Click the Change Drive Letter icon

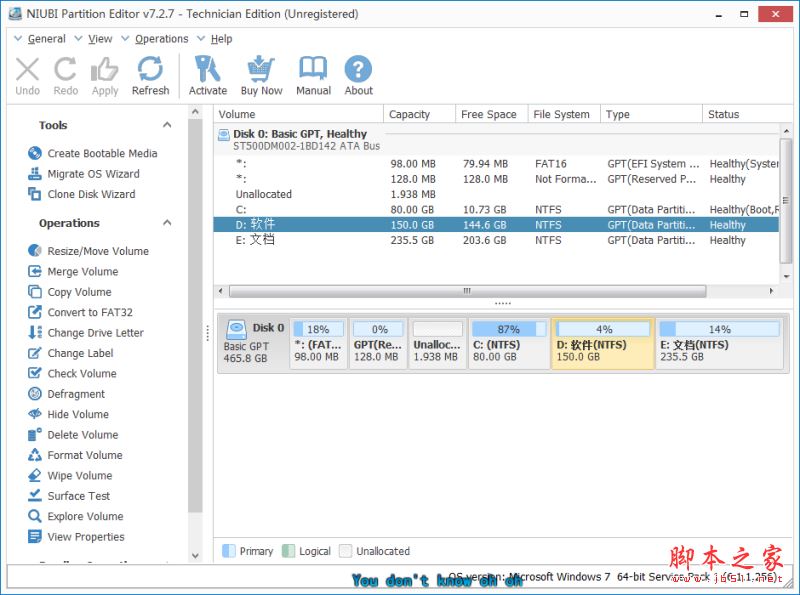click(x=35, y=332)
